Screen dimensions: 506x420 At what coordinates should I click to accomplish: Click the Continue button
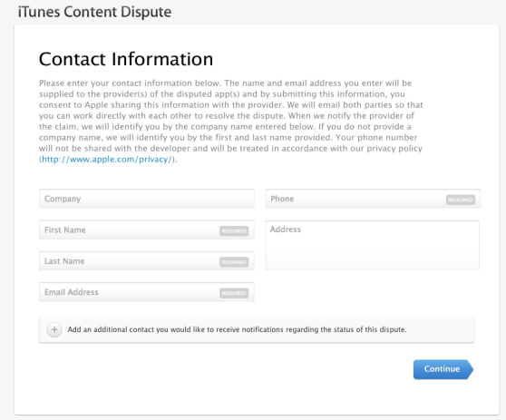[x=443, y=369]
